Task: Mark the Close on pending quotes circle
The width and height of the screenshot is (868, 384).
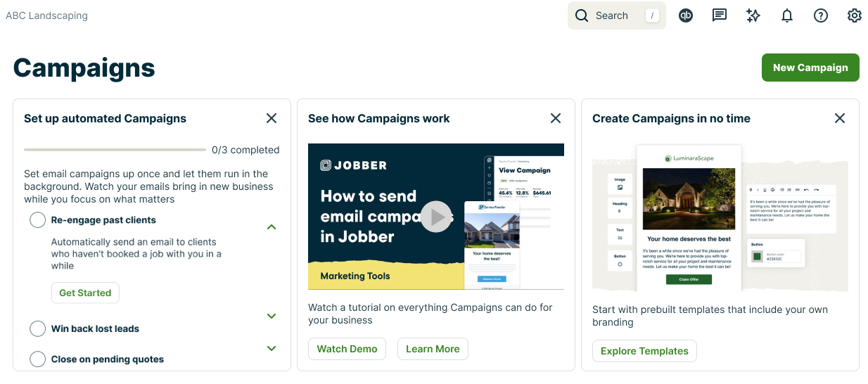Action: tap(38, 359)
